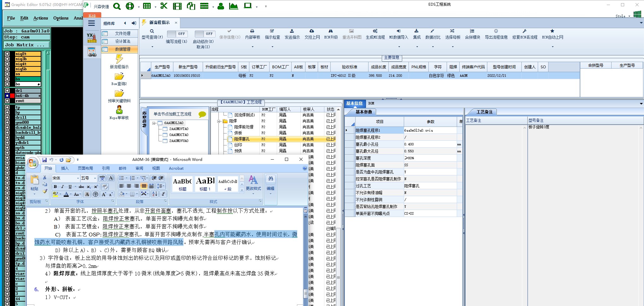Screen dimensions: 644x306
Task: Click 修复ECN丢流程 wrench icon
Action: pyautogui.click(x=525, y=31)
